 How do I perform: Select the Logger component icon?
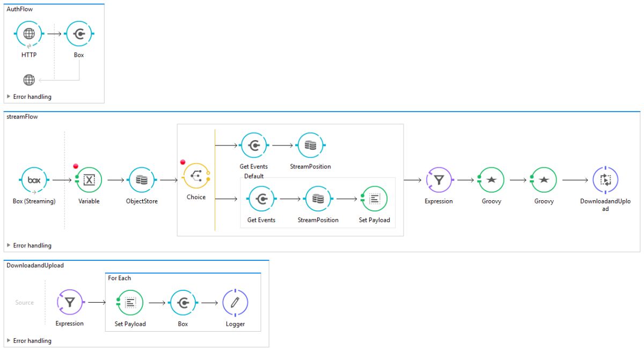pyautogui.click(x=235, y=303)
